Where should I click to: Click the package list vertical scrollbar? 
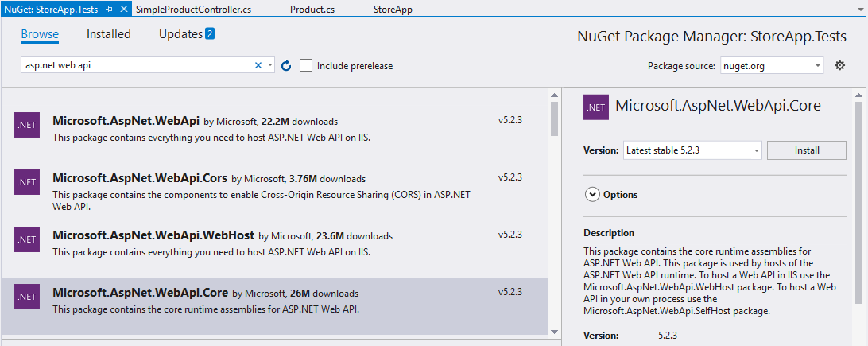click(x=554, y=119)
